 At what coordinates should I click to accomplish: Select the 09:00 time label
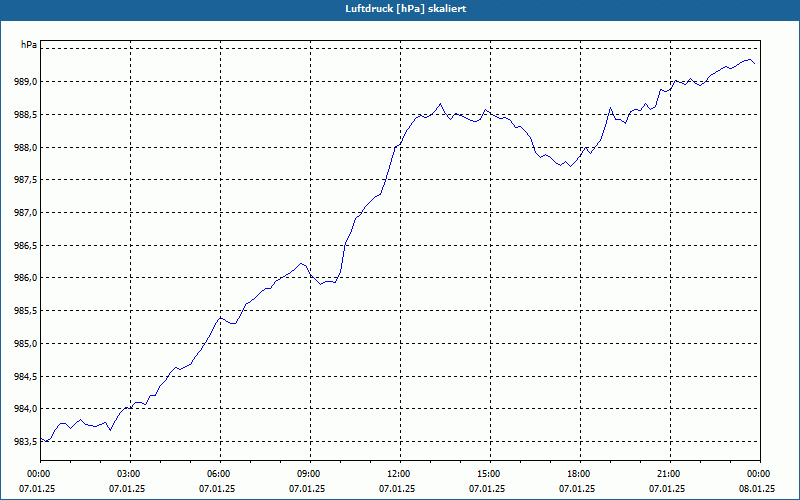pyautogui.click(x=311, y=474)
